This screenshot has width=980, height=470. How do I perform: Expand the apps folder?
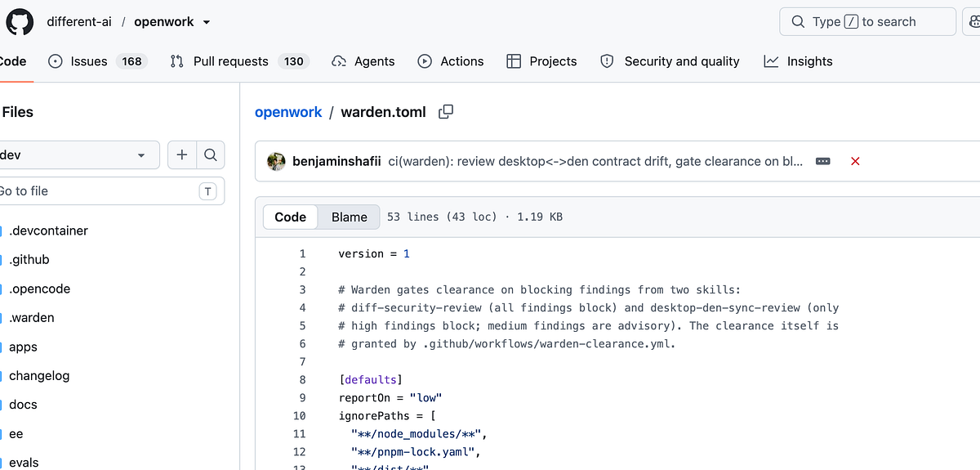(23, 347)
